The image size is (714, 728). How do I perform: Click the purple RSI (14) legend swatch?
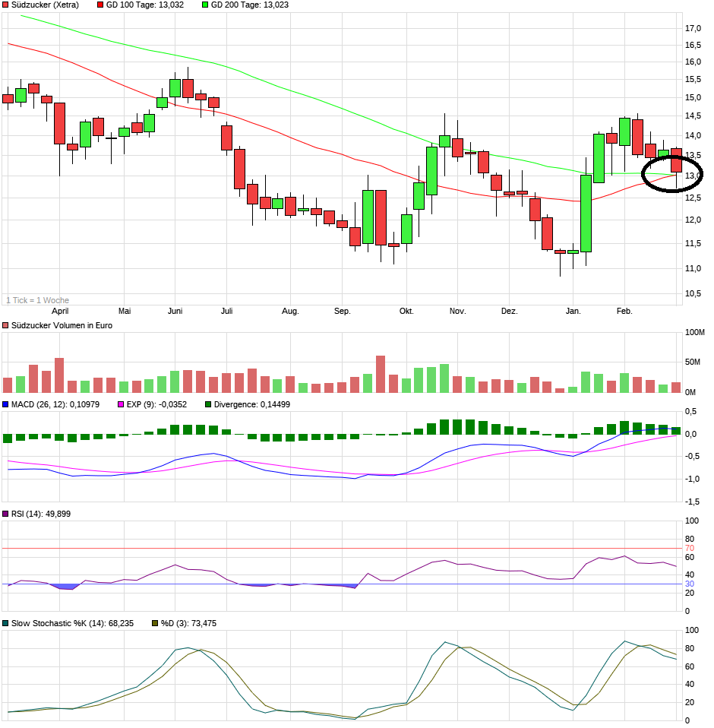(x=5, y=514)
